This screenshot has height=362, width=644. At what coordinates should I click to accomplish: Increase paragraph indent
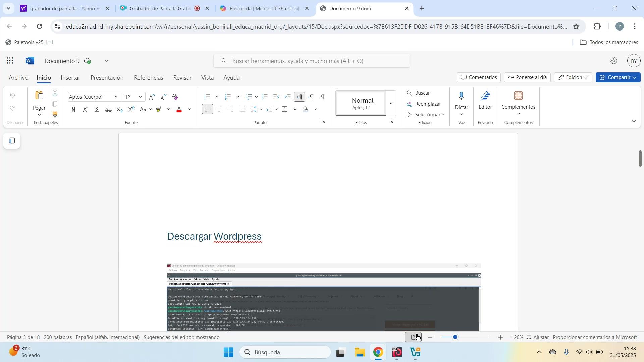[x=288, y=97]
